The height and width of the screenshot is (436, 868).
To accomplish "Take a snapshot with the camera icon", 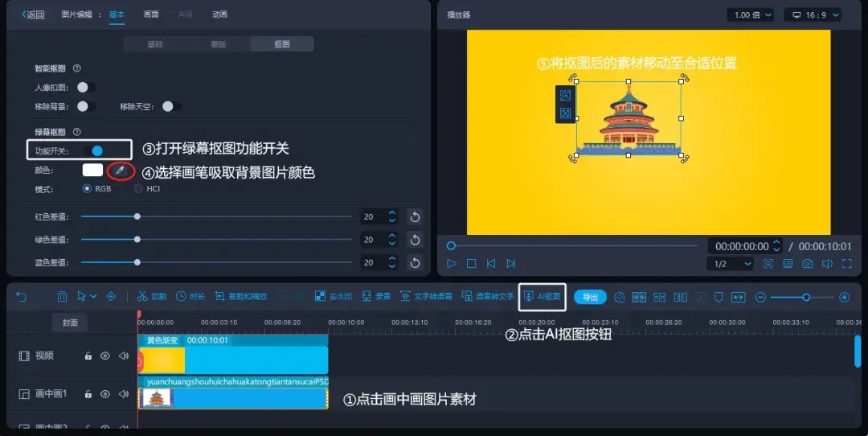I will coord(808,264).
